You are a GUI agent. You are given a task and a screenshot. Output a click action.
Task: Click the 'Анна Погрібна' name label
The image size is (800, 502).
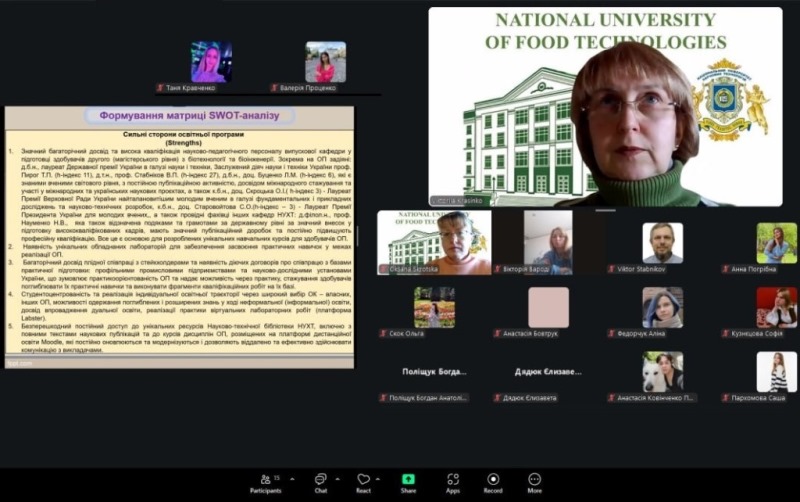[x=754, y=269]
